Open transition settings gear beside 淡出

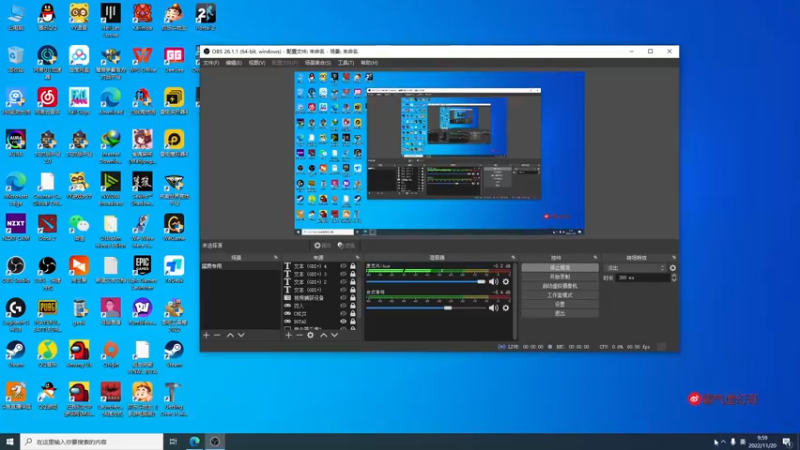[672, 268]
